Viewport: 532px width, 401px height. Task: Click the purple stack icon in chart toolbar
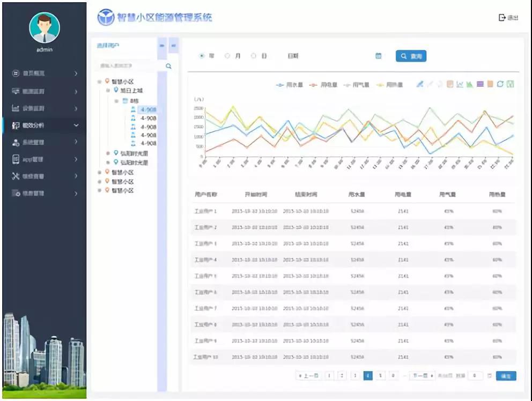(480, 84)
